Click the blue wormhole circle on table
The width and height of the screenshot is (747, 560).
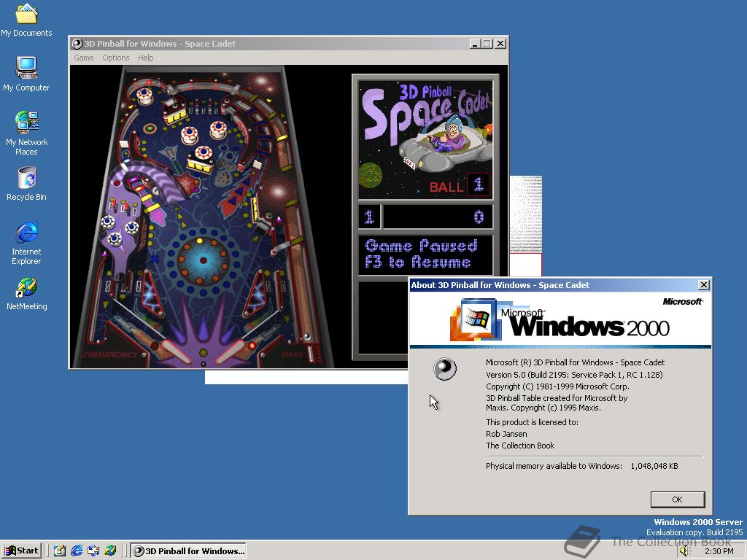204,260
